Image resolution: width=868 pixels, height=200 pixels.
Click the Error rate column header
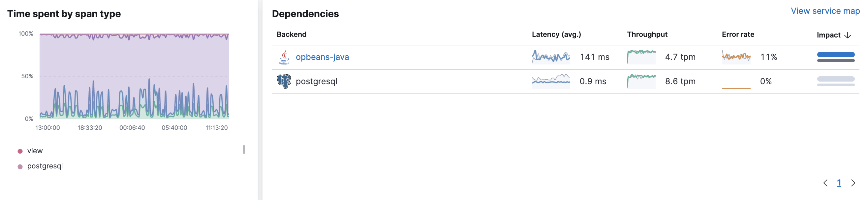click(738, 35)
